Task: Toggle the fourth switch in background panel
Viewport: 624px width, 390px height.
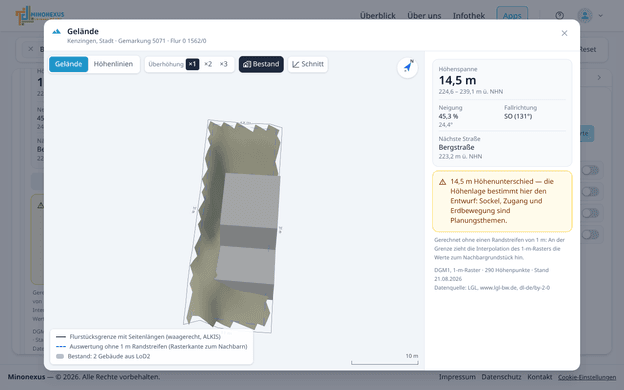Action: point(590,235)
